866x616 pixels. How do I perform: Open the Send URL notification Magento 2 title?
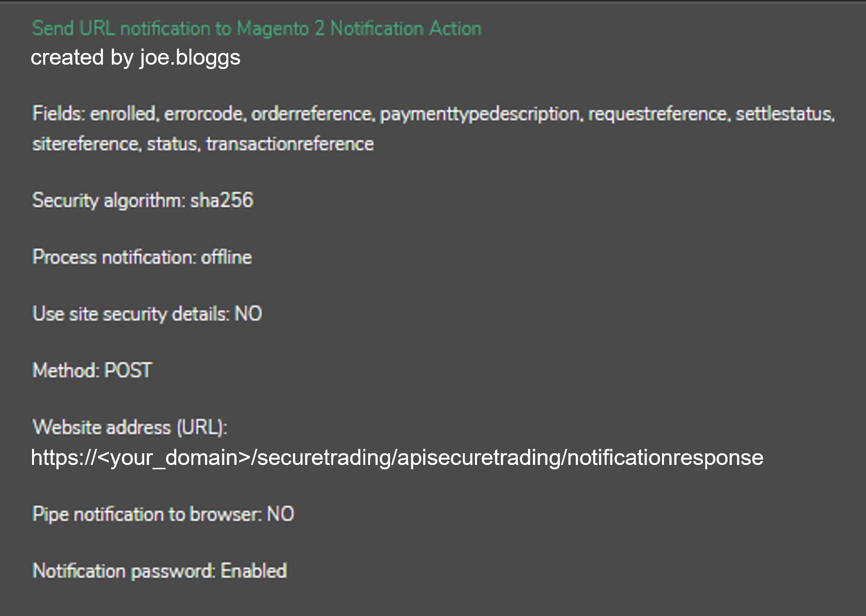256,29
